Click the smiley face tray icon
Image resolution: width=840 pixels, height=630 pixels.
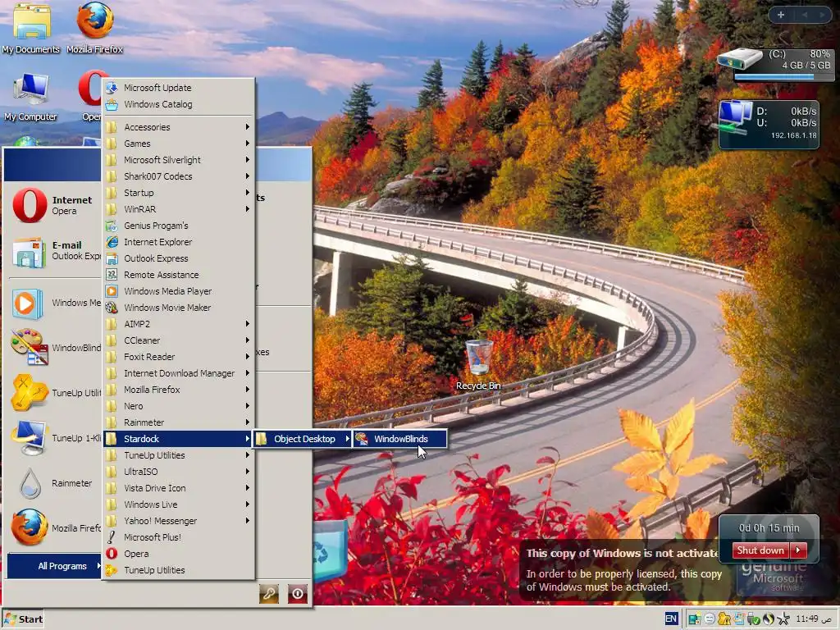click(710, 619)
